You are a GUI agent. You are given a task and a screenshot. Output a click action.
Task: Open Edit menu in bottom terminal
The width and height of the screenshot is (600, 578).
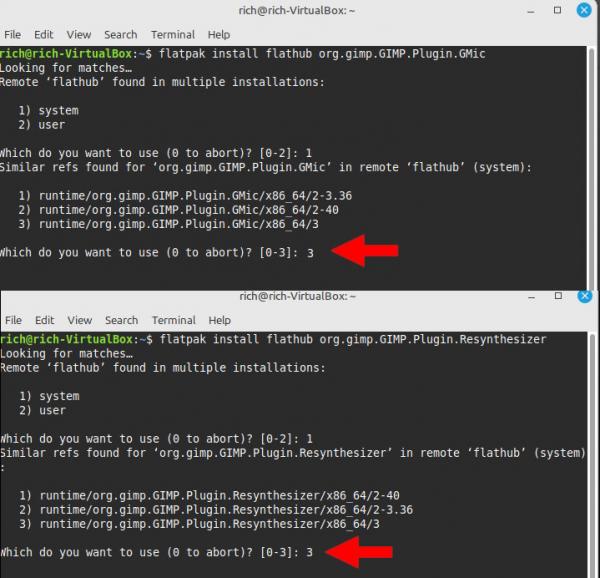tap(44, 320)
